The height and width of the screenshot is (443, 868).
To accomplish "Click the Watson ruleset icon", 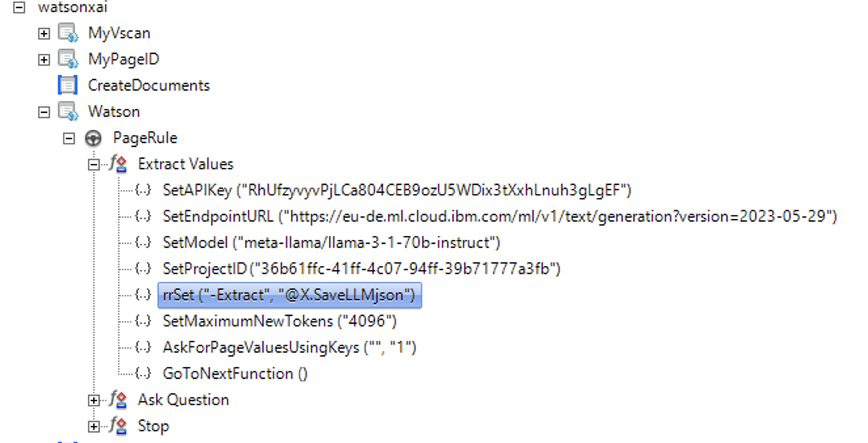I will coord(68,111).
